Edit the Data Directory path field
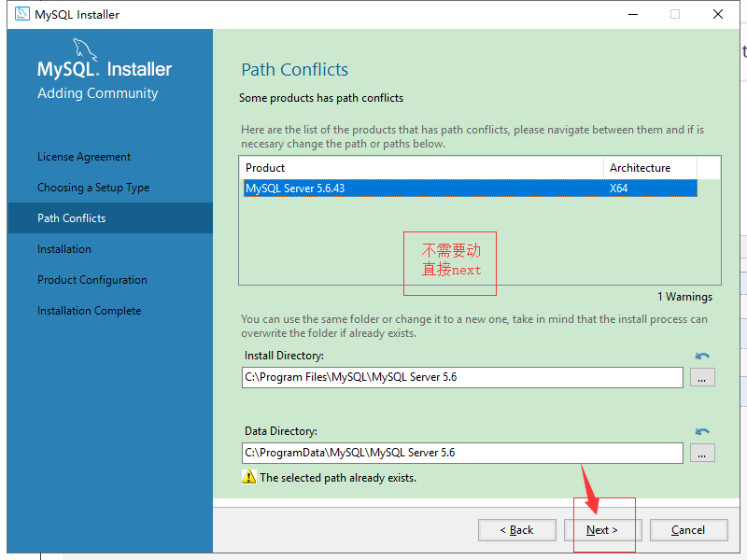Screen dimensions: 747x560 [x=462, y=453]
